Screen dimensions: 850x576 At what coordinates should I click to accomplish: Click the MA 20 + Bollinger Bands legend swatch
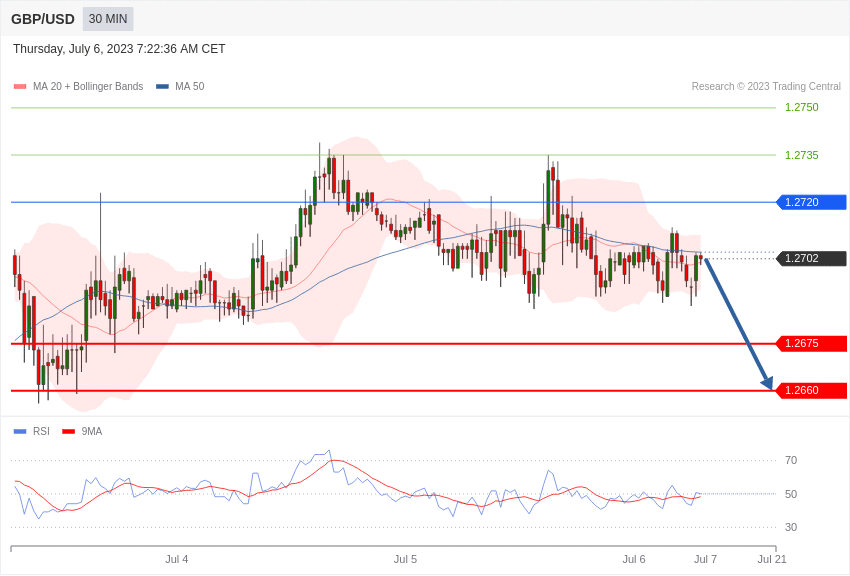point(20,86)
